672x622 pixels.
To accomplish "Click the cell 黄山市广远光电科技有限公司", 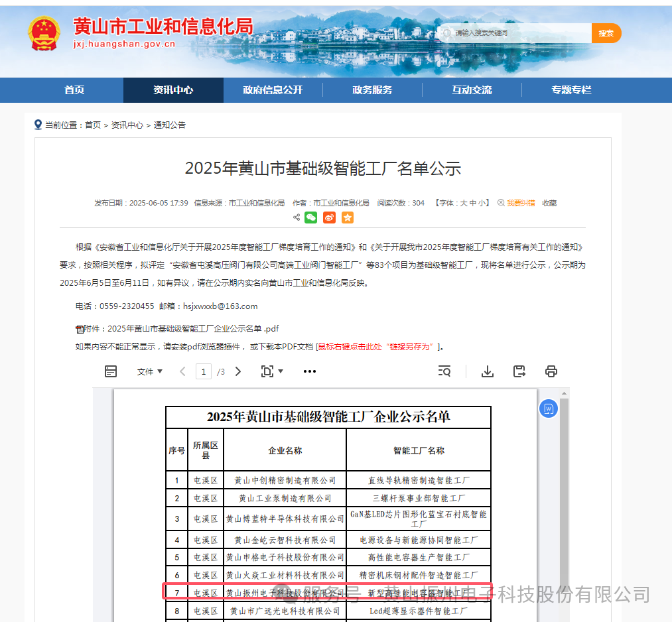I will coord(285,611).
